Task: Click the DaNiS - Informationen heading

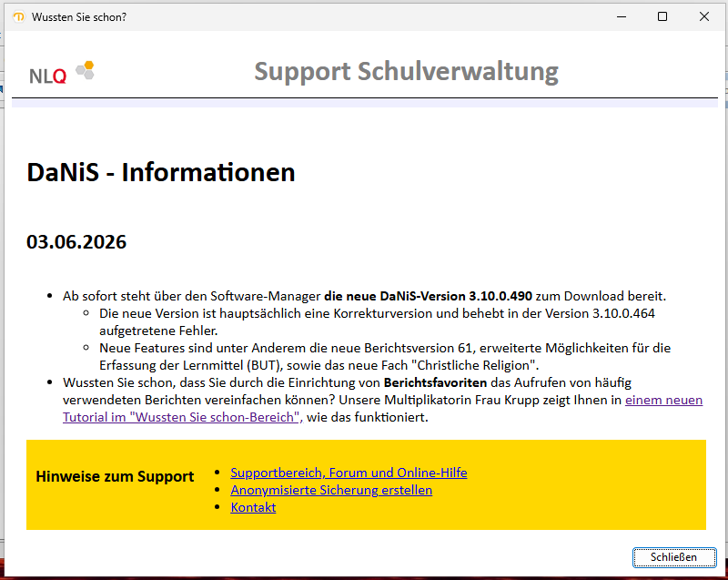Action: tap(161, 172)
